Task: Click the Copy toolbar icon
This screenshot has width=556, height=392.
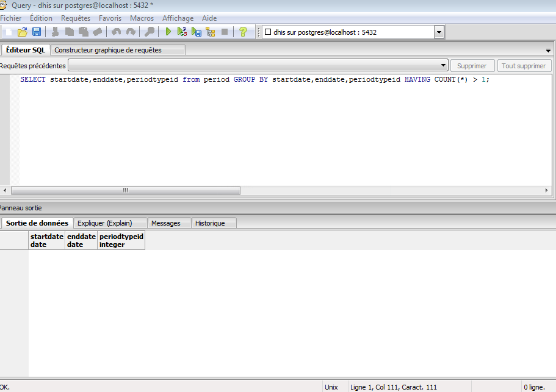Action: [x=69, y=32]
